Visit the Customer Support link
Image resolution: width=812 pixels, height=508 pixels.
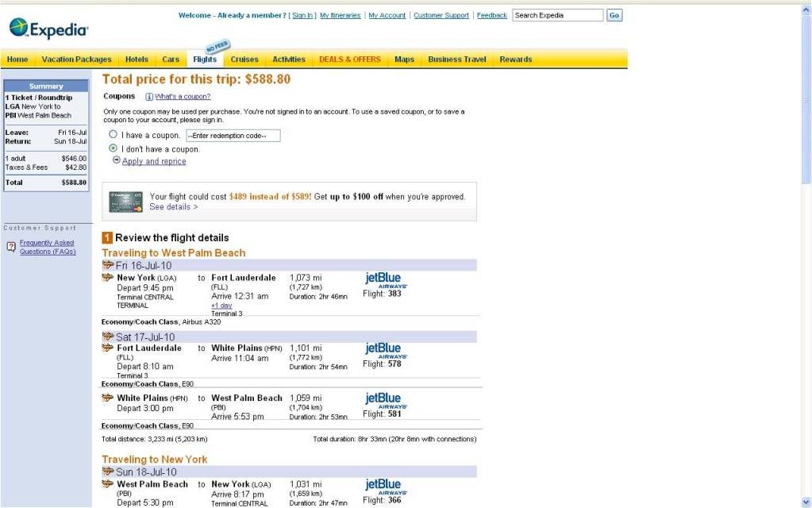[x=441, y=16]
